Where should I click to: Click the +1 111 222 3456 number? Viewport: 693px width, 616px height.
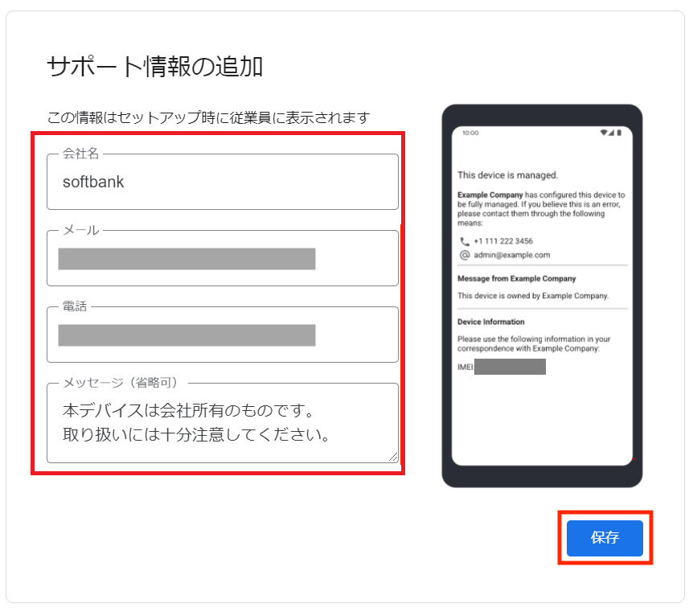coord(503,241)
